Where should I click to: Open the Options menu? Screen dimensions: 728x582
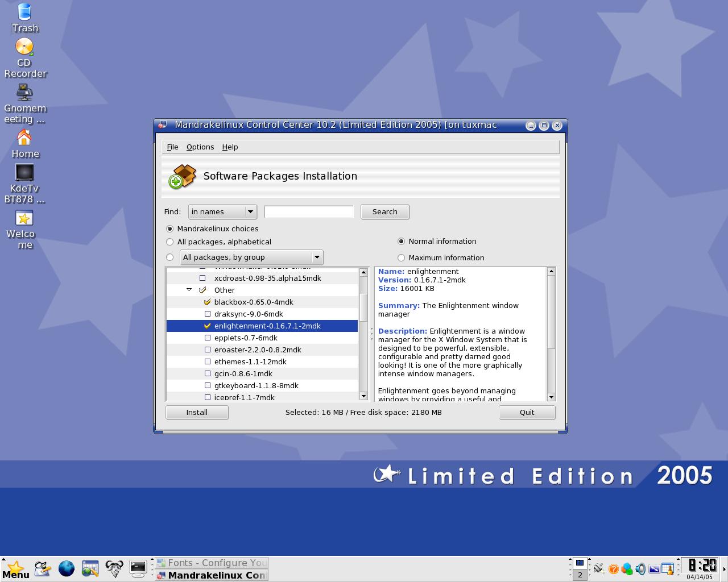(x=200, y=147)
